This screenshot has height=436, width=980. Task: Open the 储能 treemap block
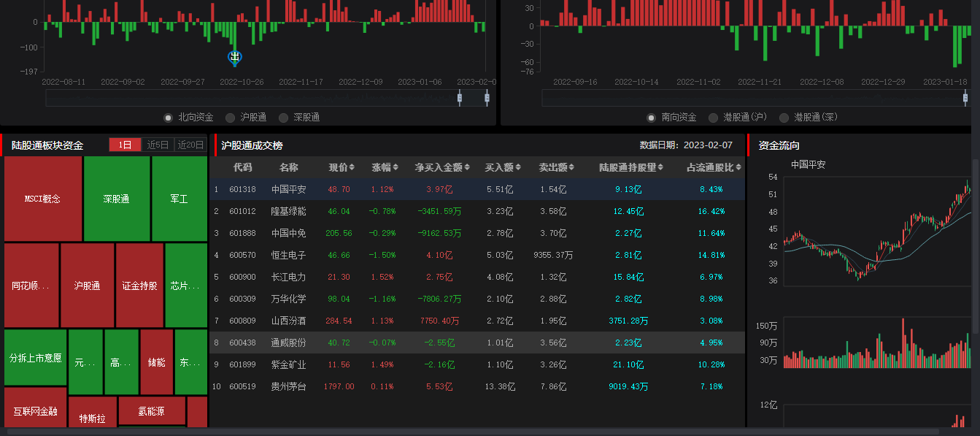[x=157, y=362]
